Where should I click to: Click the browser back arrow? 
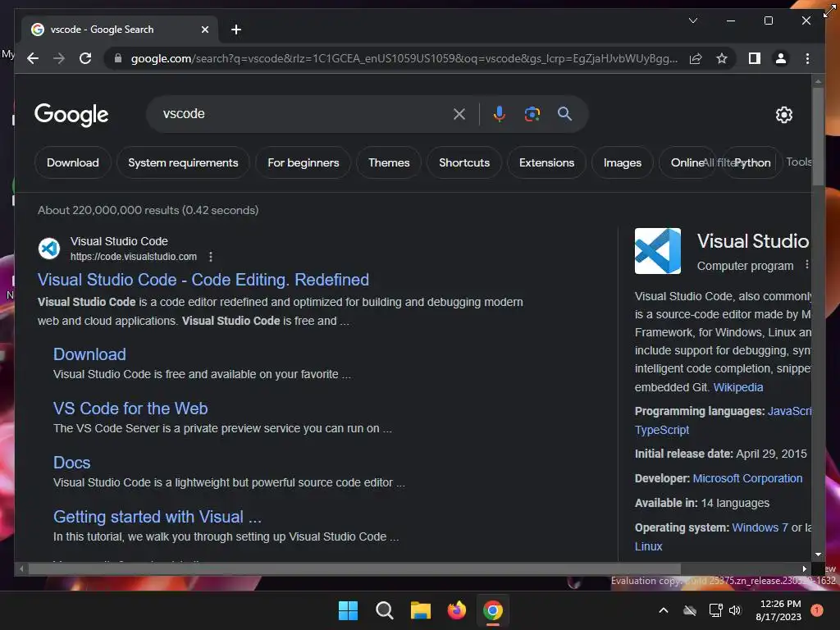click(33, 58)
